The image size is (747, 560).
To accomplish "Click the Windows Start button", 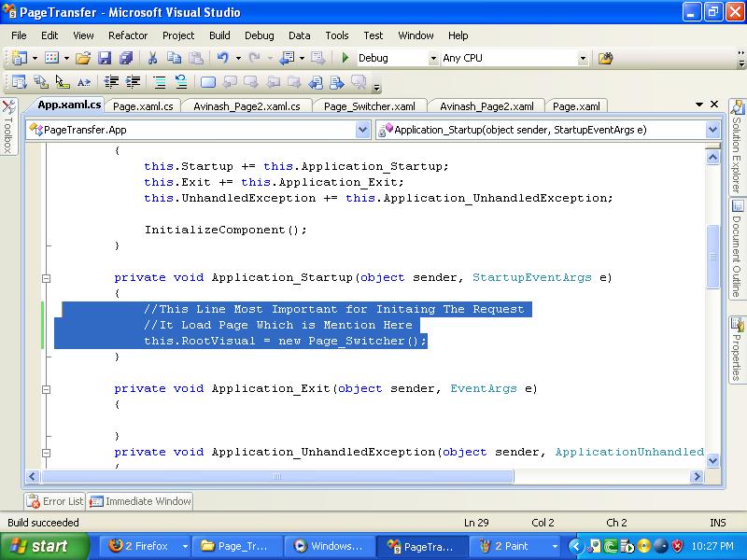I will (44, 546).
